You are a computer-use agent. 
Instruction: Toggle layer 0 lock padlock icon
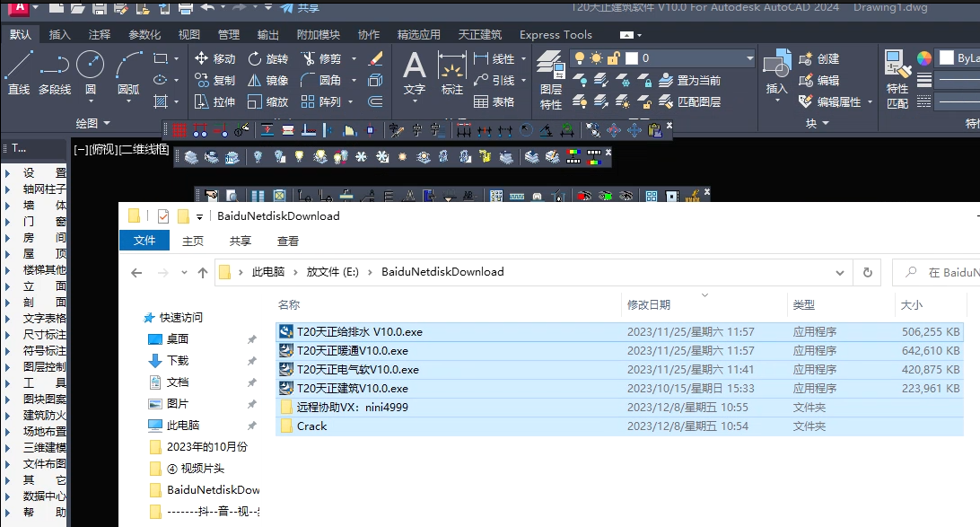pyautogui.click(x=614, y=58)
